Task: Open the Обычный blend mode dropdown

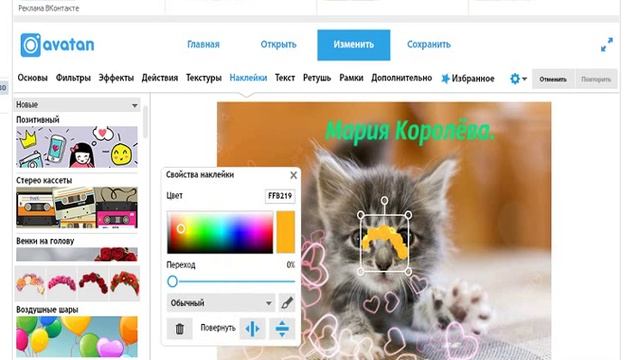Action: click(221, 303)
